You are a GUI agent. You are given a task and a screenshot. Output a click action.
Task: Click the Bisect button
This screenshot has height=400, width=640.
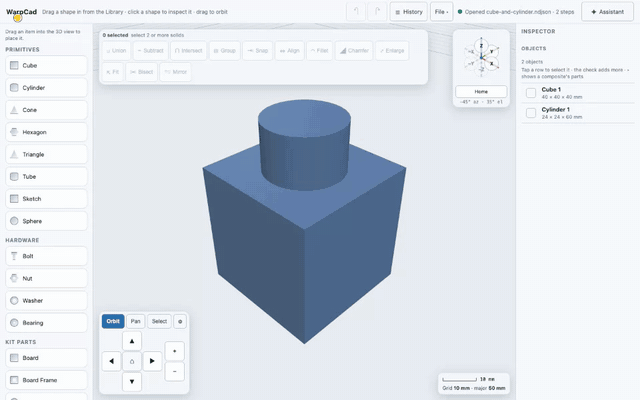[x=142, y=72]
